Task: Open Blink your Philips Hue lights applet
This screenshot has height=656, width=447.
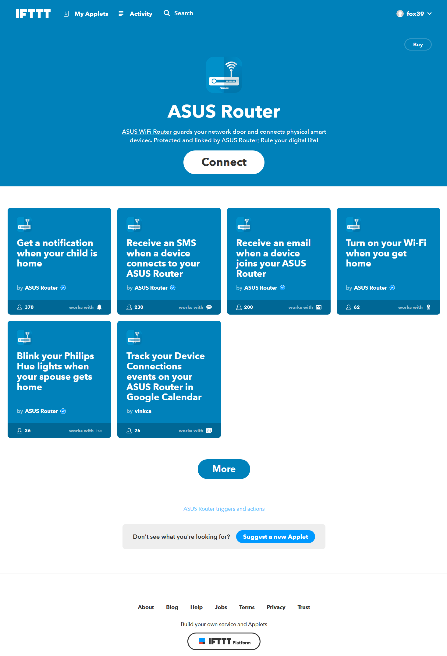Action: click(x=59, y=379)
